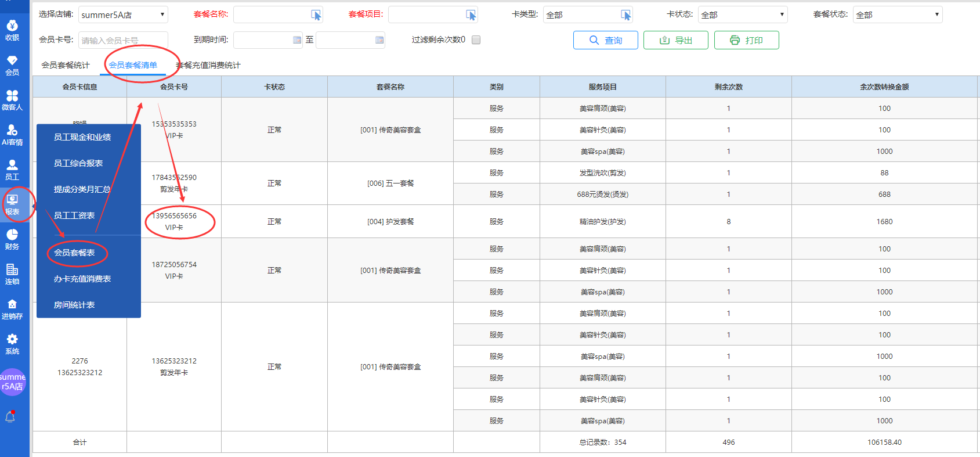Open the 报表 reports sidebar icon
Screen dimensions: 980x457
click(12, 204)
